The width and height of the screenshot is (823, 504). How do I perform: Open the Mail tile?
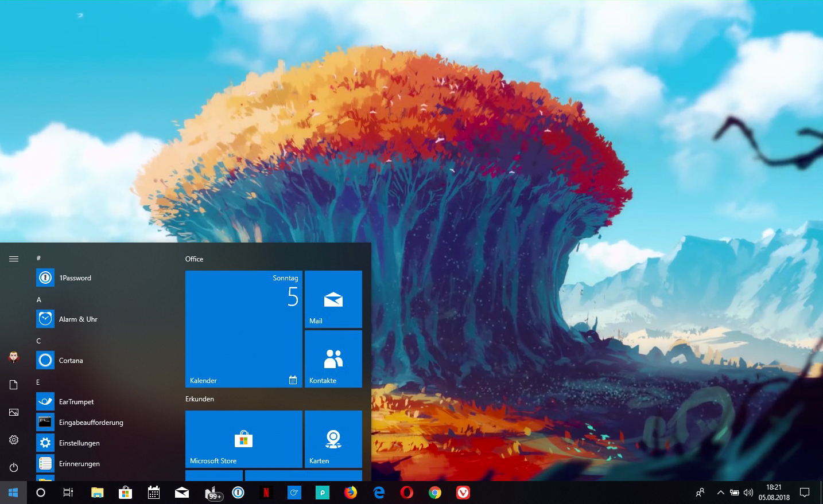333,299
